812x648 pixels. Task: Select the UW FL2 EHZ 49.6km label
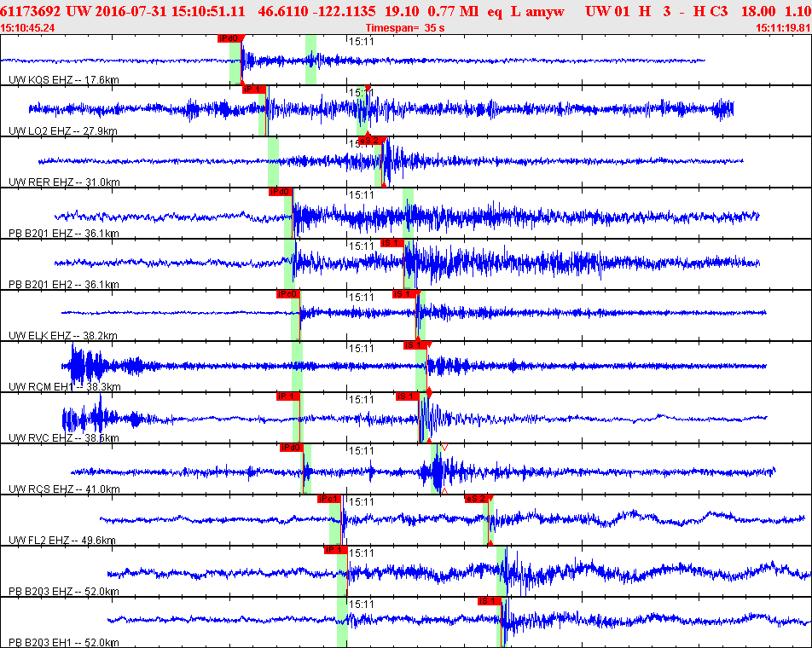click(x=62, y=540)
